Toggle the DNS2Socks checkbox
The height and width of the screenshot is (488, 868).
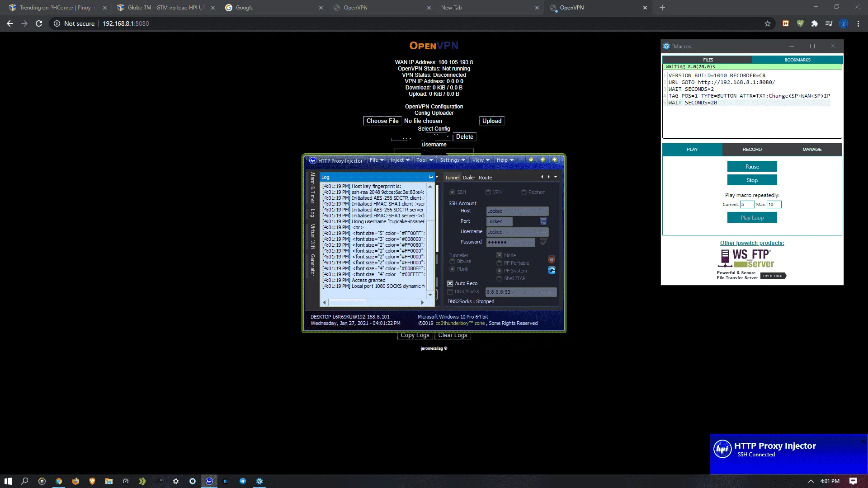(450, 292)
